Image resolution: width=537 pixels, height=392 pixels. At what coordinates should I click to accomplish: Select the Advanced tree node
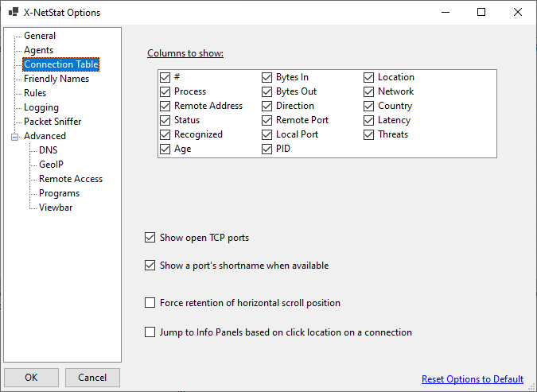click(45, 136)
